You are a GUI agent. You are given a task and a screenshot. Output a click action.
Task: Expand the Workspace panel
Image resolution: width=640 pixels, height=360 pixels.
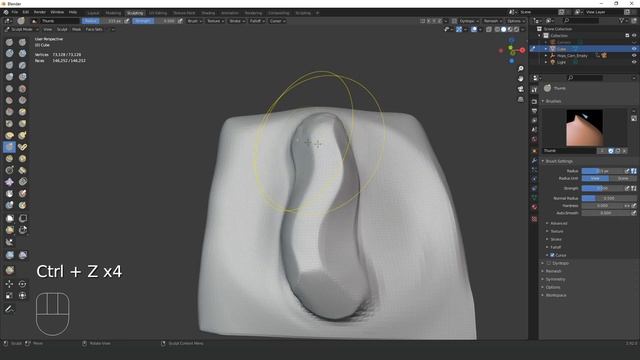(x=556, y=295)
